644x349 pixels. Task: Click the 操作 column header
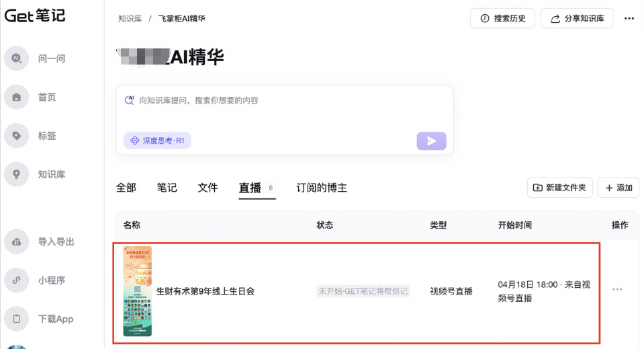(x=620, y=225)
